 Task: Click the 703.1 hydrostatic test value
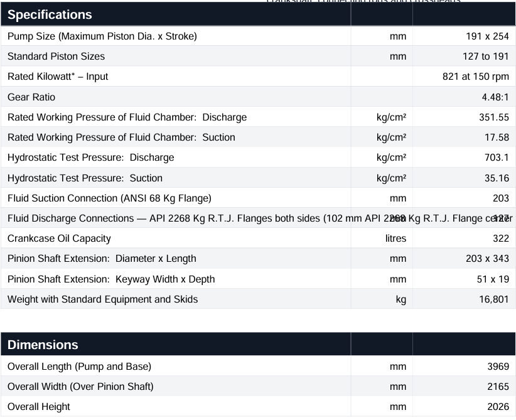pyautogui.click(x=495, y=158)
